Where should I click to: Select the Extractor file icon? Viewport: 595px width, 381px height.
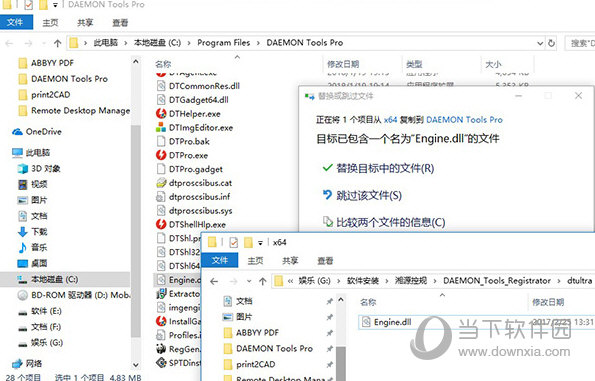[x=161, y=294]
